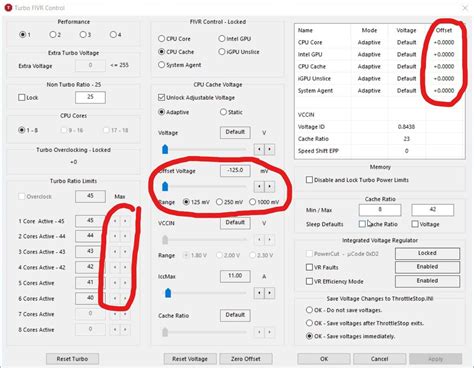
Task: Increase IccMax with right arrow
Action: click(x=269, y=293)
